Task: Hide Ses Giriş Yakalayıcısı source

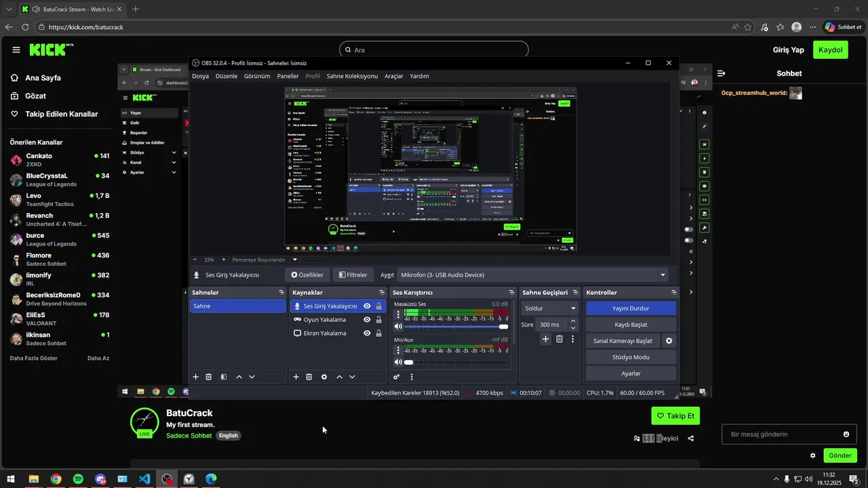Action: coord(367,306)
